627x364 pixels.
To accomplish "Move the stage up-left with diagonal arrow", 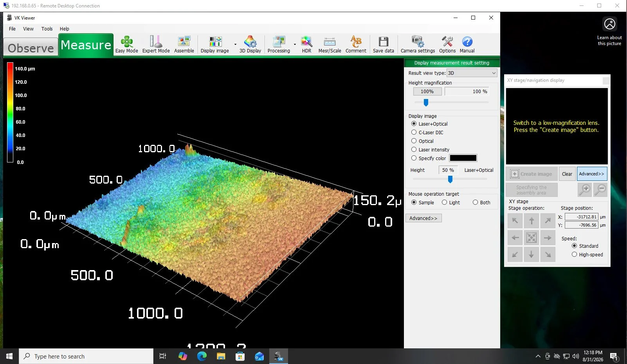I will [515, 221].
